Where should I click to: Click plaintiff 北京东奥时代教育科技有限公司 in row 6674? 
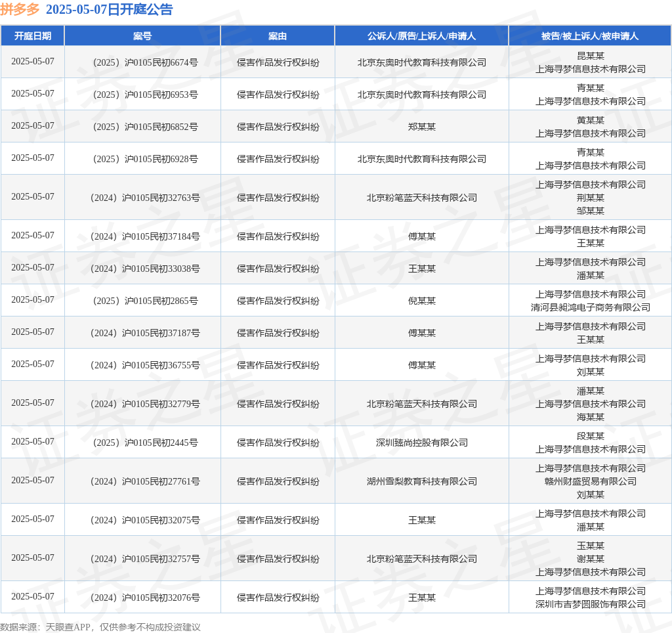coord(422,62)
